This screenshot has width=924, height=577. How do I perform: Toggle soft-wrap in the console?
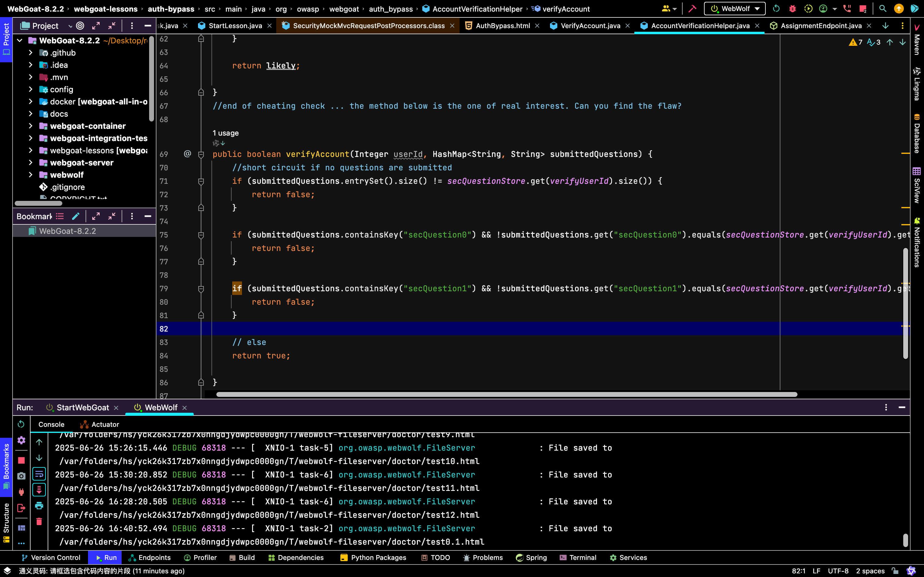pyautogui.click(x=39, y=474)
